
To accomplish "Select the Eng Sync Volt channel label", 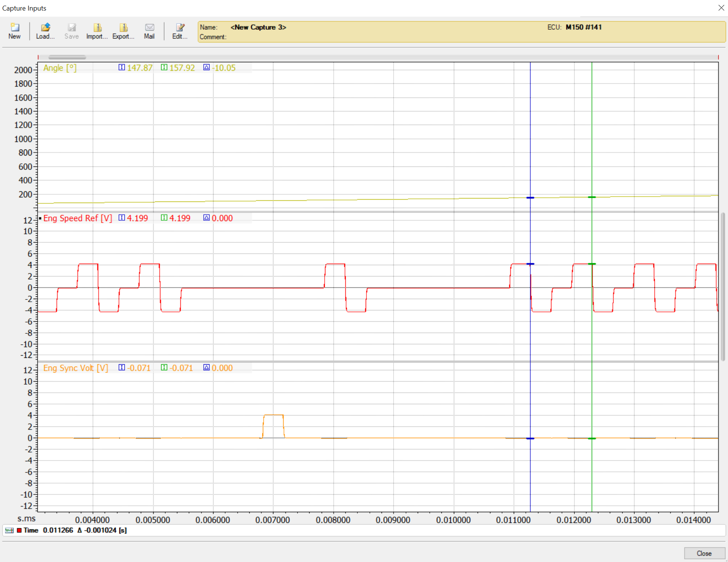I will 75,368.
